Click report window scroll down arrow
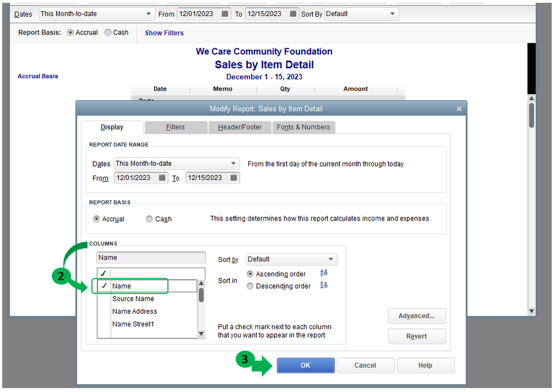 point(531,311)
